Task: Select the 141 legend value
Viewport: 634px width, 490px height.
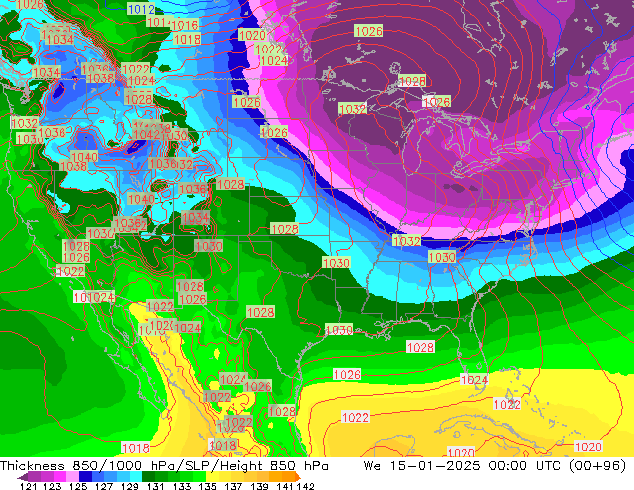Action: [x=285, y=486]
